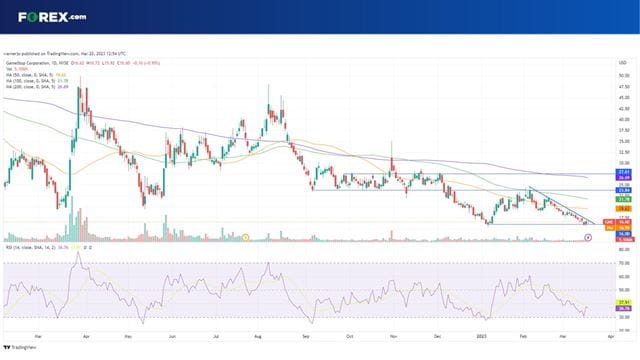Click the Oct label on the time axis

[x=349, y=337]
